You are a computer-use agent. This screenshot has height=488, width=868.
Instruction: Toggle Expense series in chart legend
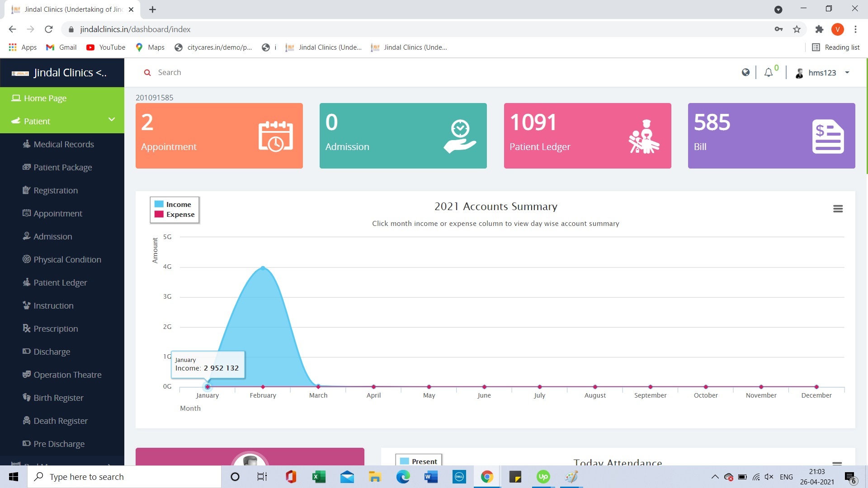180,215
